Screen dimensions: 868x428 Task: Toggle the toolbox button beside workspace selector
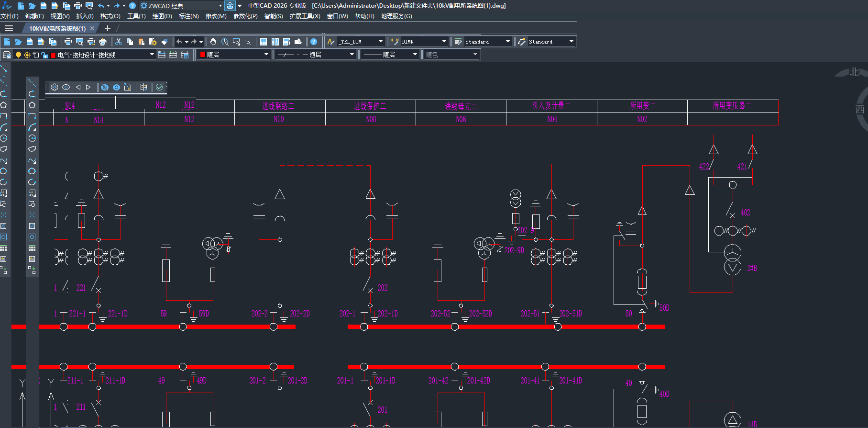coord(230,6)
